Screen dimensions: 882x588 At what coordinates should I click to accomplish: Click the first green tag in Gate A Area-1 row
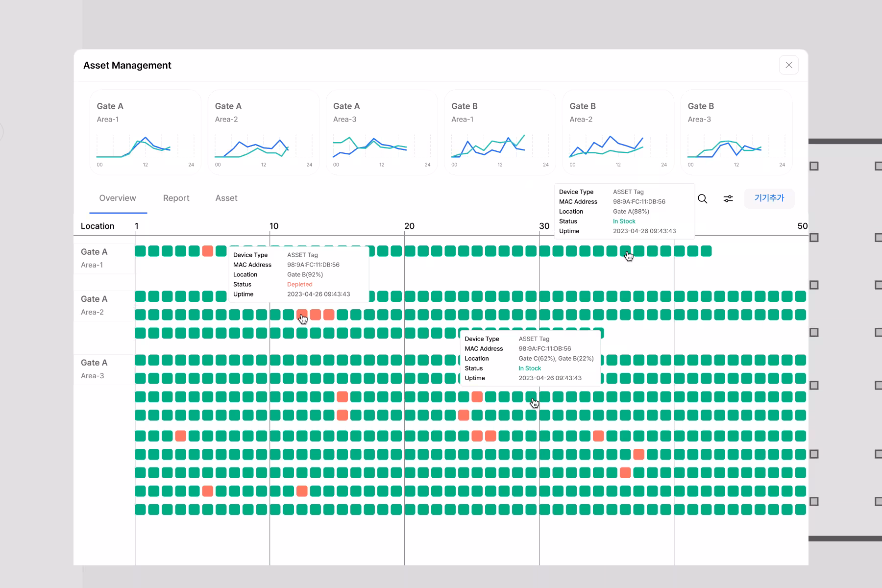coord(141,251)
